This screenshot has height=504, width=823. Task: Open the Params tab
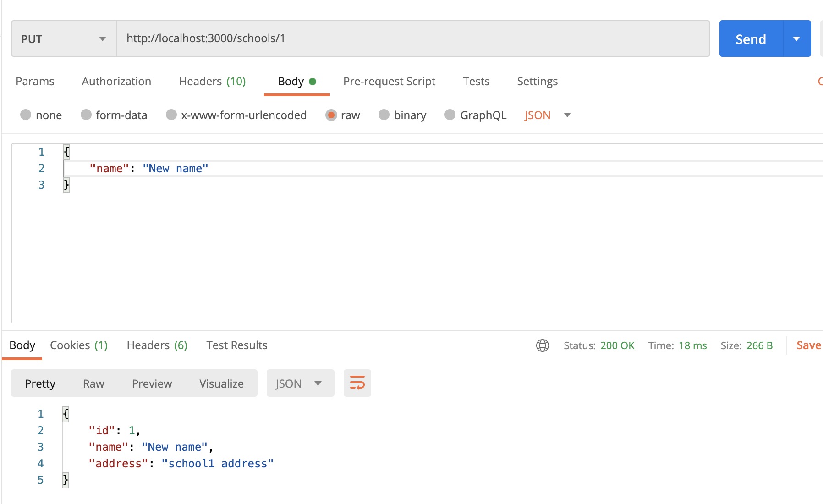35,81
